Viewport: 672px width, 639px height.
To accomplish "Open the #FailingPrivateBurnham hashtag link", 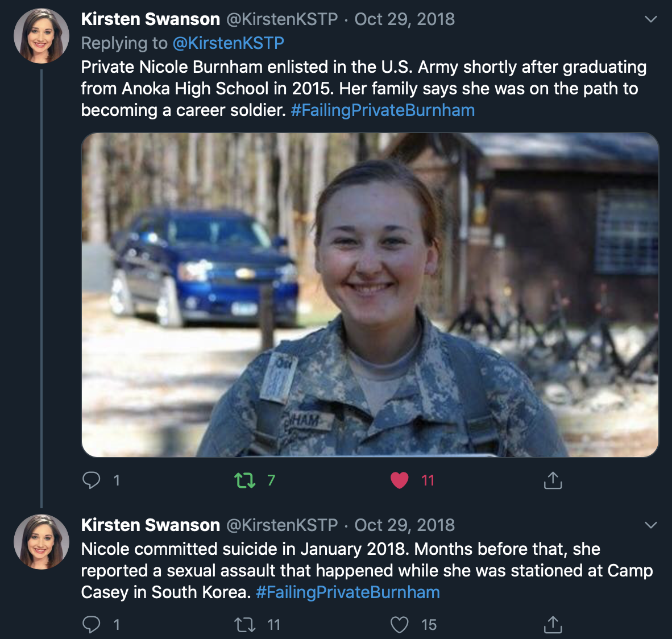I will click(x=383, y=110).
